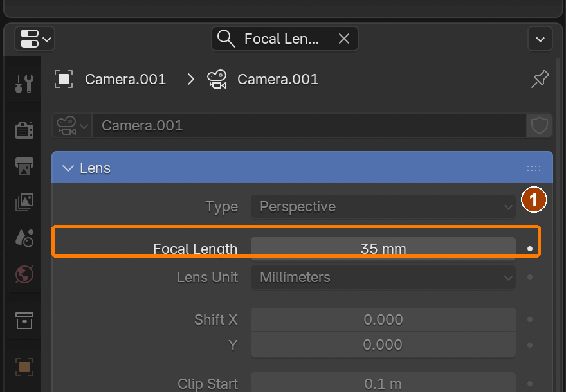Screen dimensions: 566x392
Task: Open the World properties tab
Action: click(x=24, y=274)
